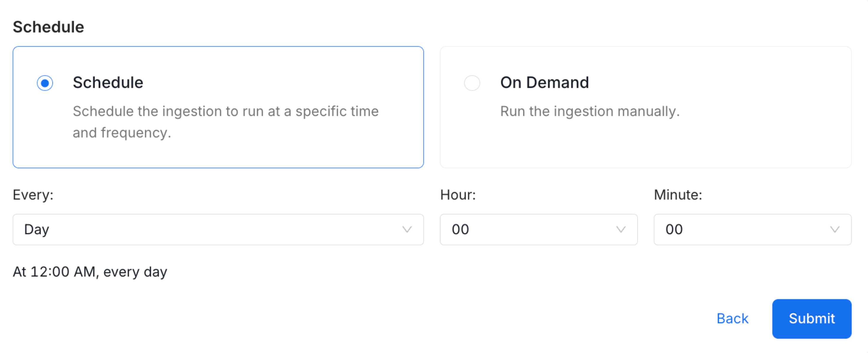Click the schedule summary text

90,271
